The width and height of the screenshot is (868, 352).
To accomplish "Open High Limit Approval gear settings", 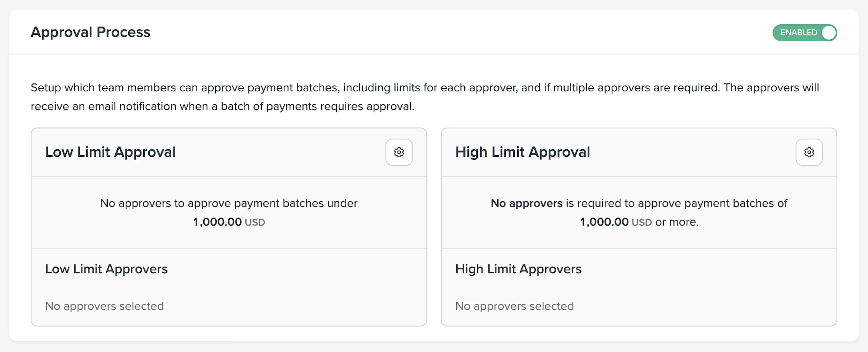I will click(x=809, y=152).
